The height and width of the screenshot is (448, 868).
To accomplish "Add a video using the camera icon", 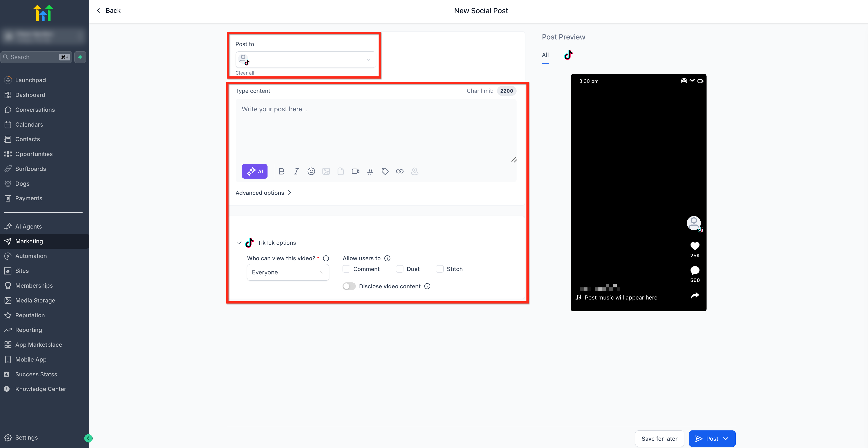I will (355, 171).
